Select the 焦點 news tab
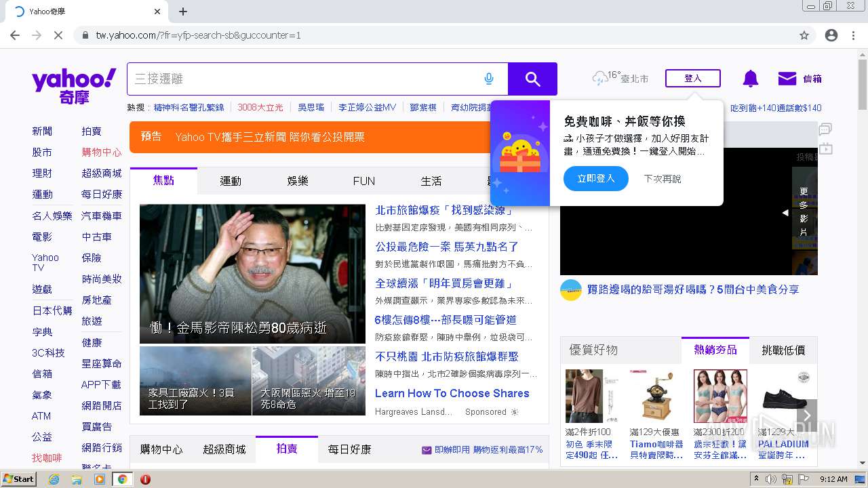The height and width of the screenshot is (488, 868). (163, 181)
